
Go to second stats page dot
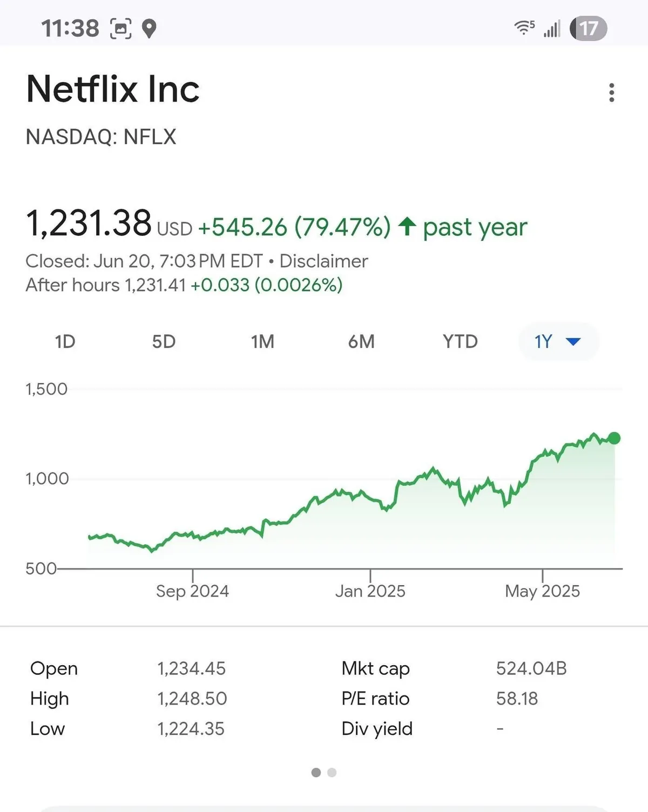pyautogui.click(x=332, y=773)
